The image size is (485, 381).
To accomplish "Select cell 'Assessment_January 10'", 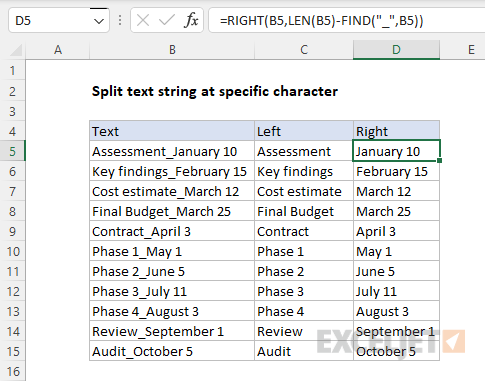I will 172,151.
